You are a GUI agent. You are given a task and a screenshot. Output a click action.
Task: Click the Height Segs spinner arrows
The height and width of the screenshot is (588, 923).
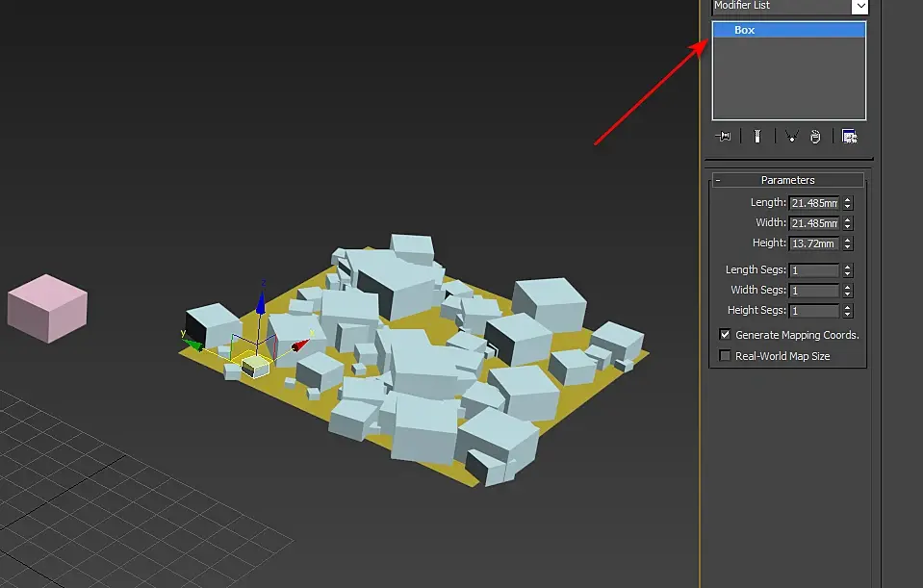coord(847,311)
